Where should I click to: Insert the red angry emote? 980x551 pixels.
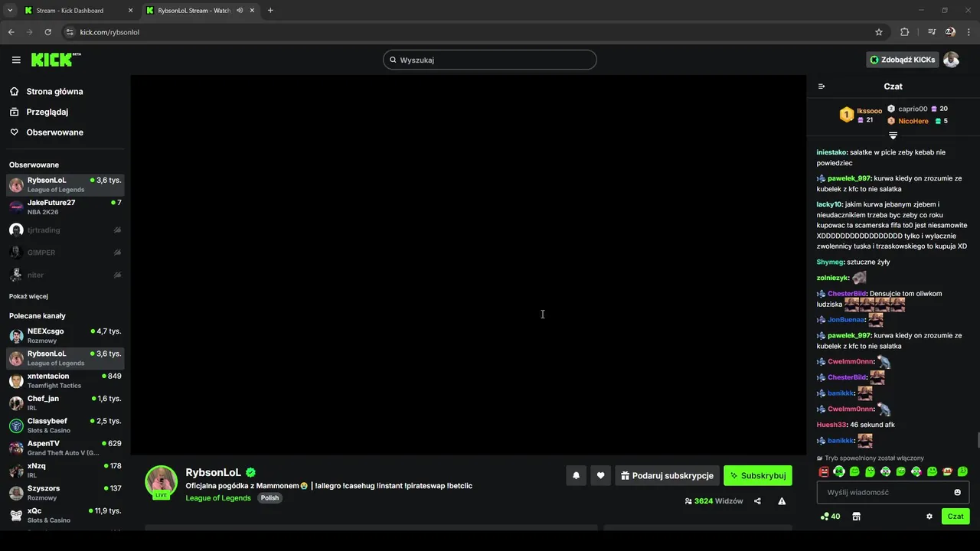tap(824, 471)
